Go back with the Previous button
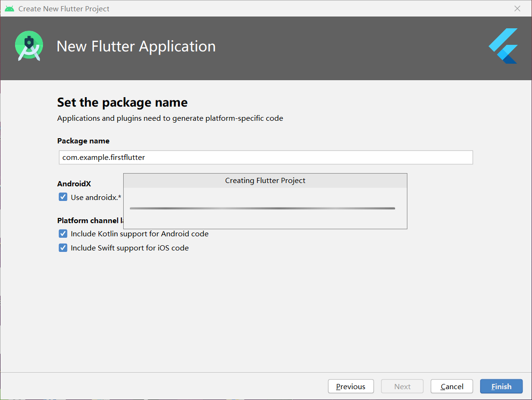Screen dimensions: 532x400 click(351, 386)
